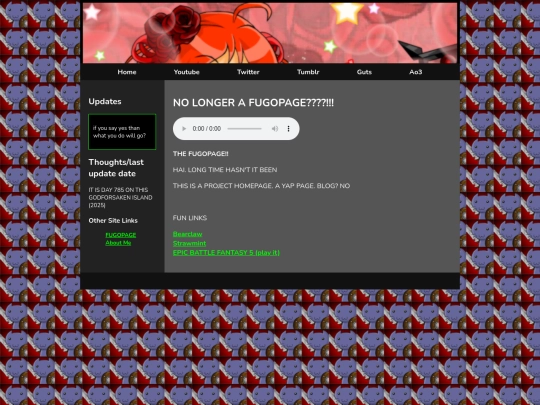Click the green-bordered Updates message box
540x405 pixels.
(x=122, y=132)
